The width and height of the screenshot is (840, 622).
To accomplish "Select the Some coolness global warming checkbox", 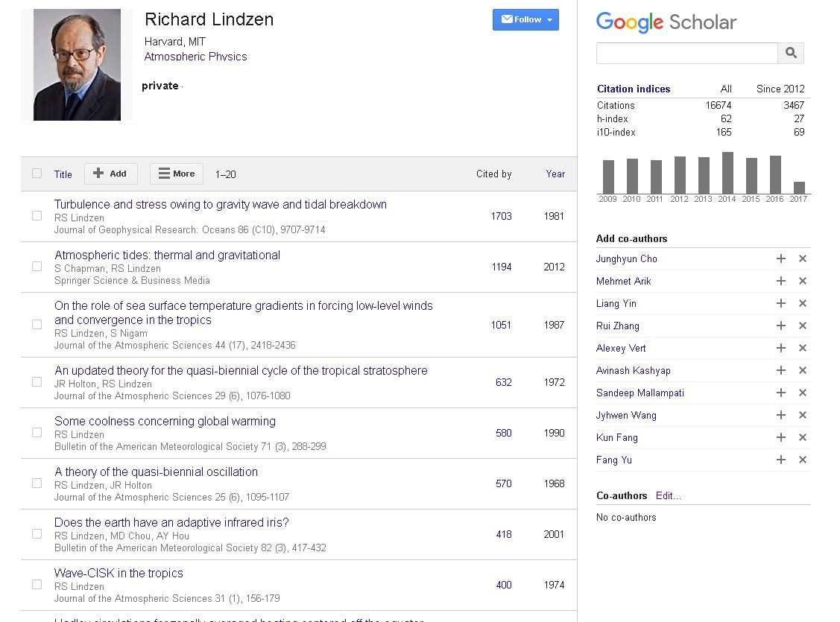I will point(37,433).
